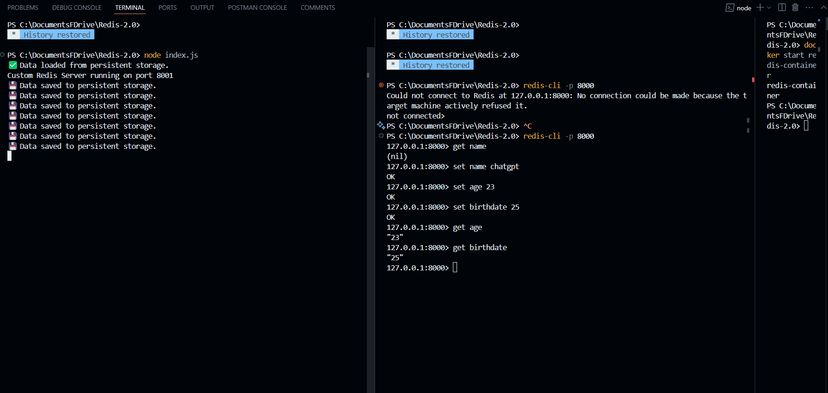The height and width of the screenshot is (393, 828).
Task: Open the OUTPUT tab
Action: (202, 8)
